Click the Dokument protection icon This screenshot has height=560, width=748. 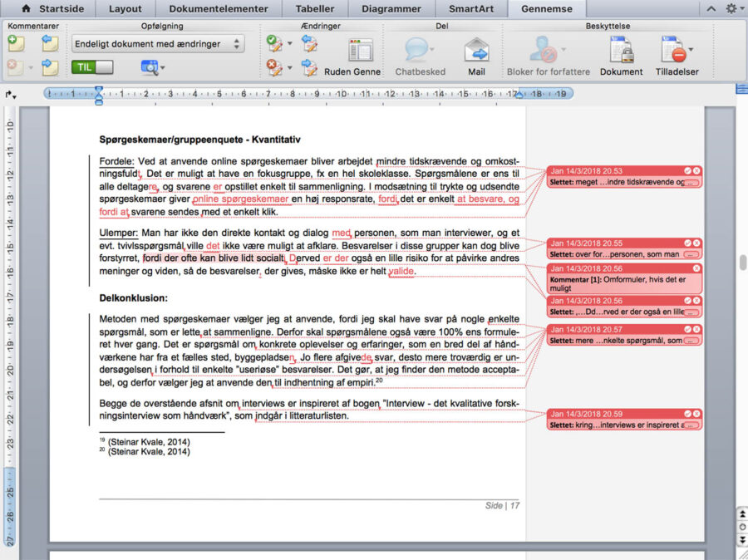pyautogui.click(x=621, y=50)
